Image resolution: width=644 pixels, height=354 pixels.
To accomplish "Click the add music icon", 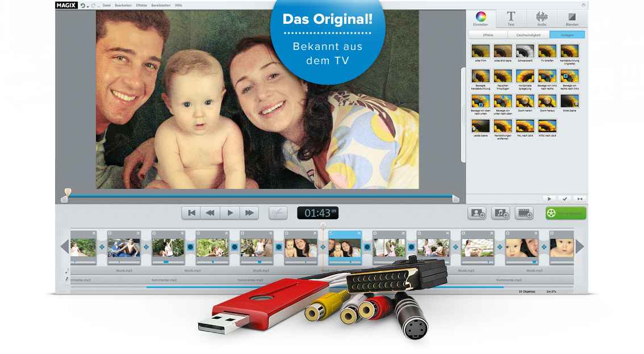I will [x=500, y=213].
